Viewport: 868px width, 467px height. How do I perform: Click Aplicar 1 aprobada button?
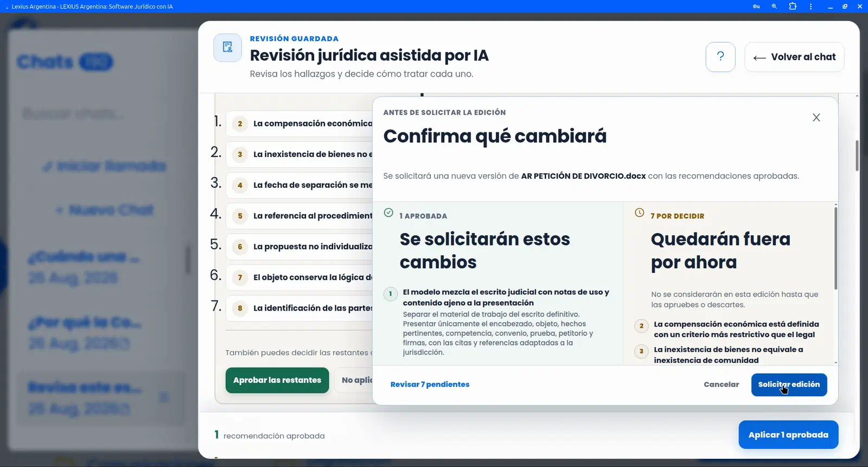point(788,435)
